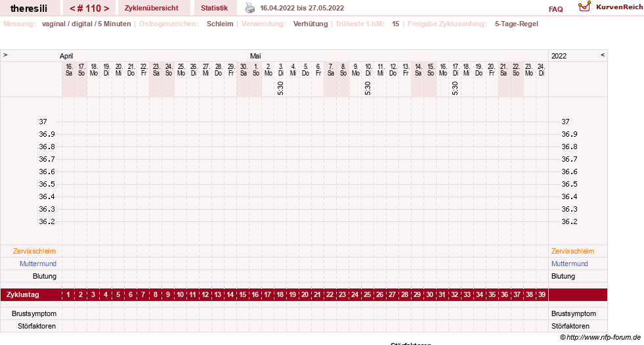
Task: Click the 5:30 time under 3. Di
Action: click(x=280, y=88)
